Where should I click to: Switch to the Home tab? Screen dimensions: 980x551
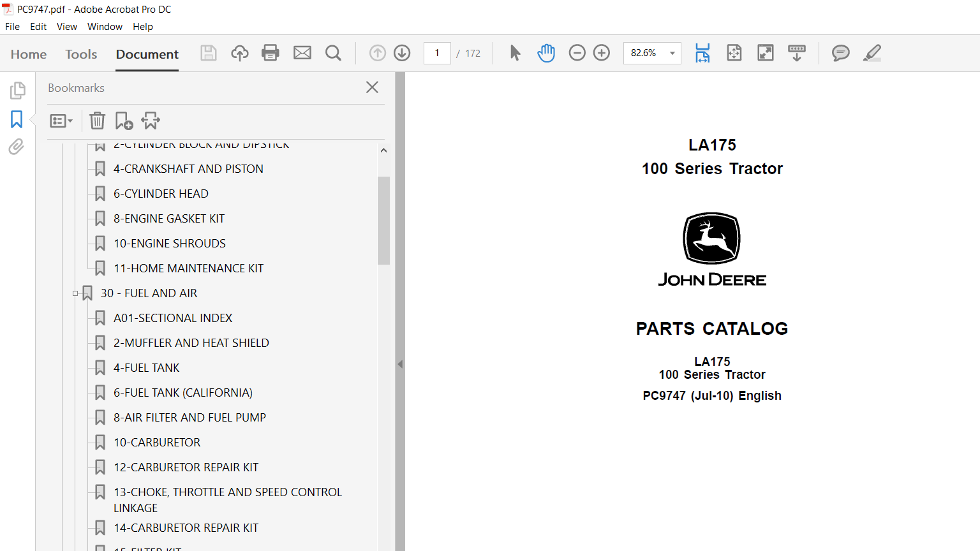(29, 54)
